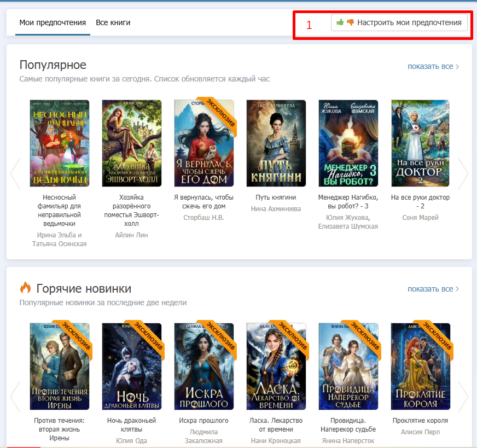This screenshot has height=448, width=477.
Task: Go back in Горячие новинки carousel with left arrow
Action: [15, 396]
